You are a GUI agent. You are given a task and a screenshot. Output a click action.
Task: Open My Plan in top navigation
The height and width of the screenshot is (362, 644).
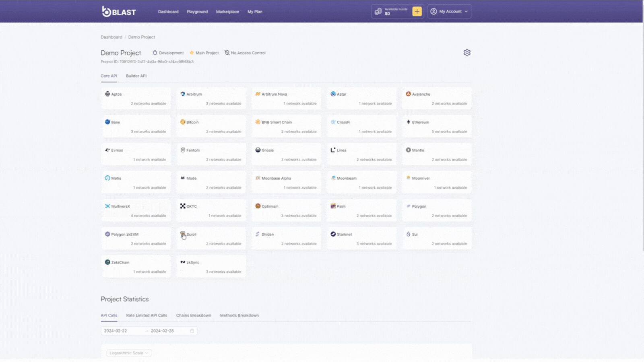tap(255, 12)
